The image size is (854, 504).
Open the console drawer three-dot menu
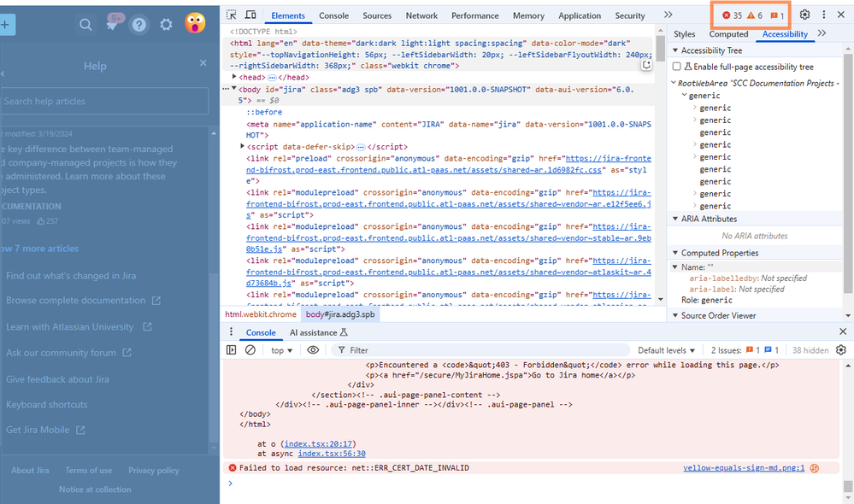pyautogui.click(x=231, y=332)
